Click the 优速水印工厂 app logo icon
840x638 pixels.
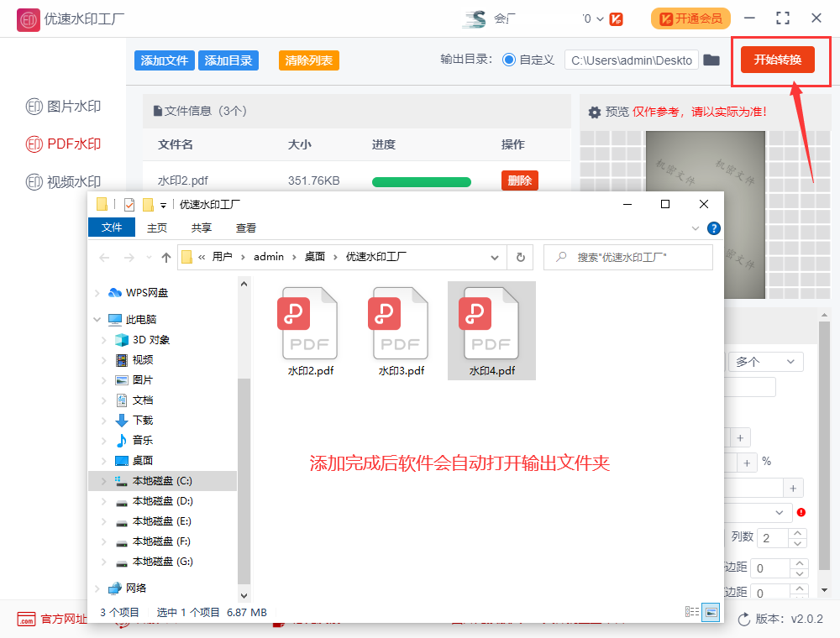[x=28, y=20]
